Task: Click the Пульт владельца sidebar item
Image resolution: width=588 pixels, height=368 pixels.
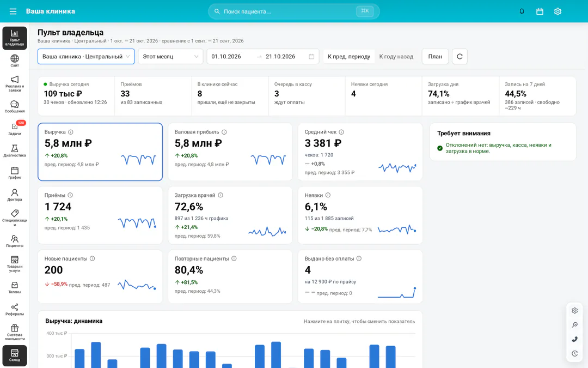Action: coord(15,38)
